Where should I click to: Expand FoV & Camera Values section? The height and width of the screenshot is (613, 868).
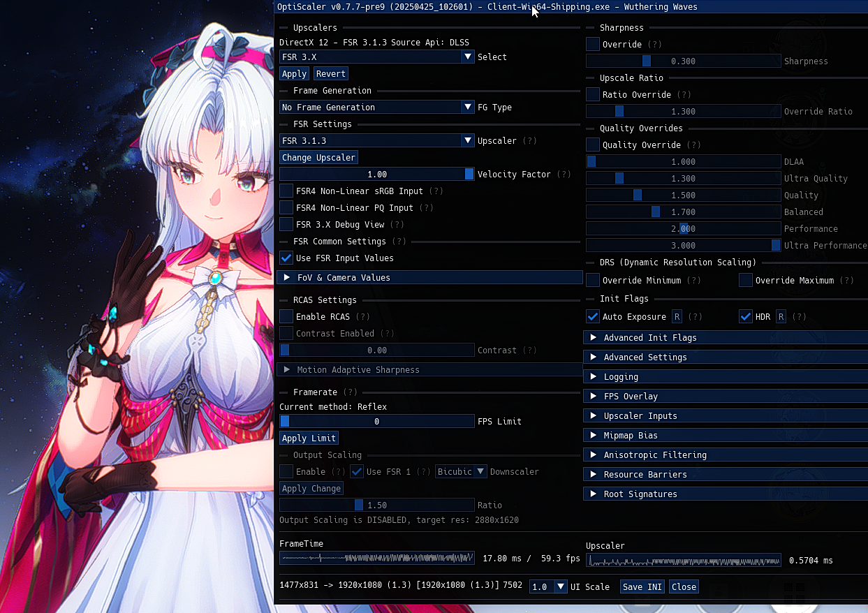[429, 277]
